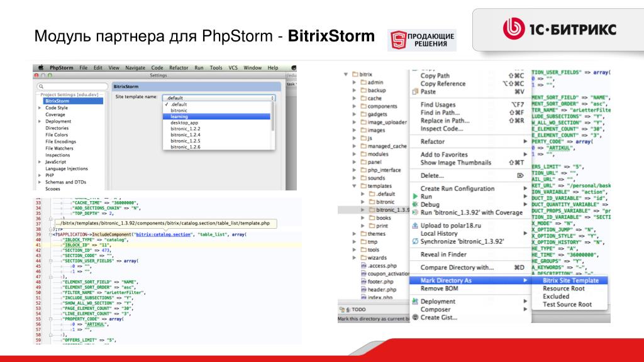644x362 pixels.
Task: Select Bitrix Site Template submenu item
Action: point(570,281)
